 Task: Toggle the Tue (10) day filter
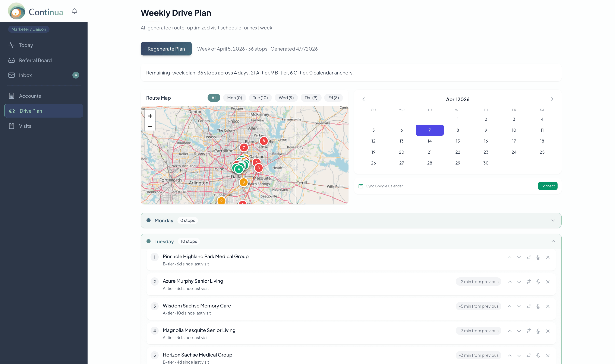260,98
